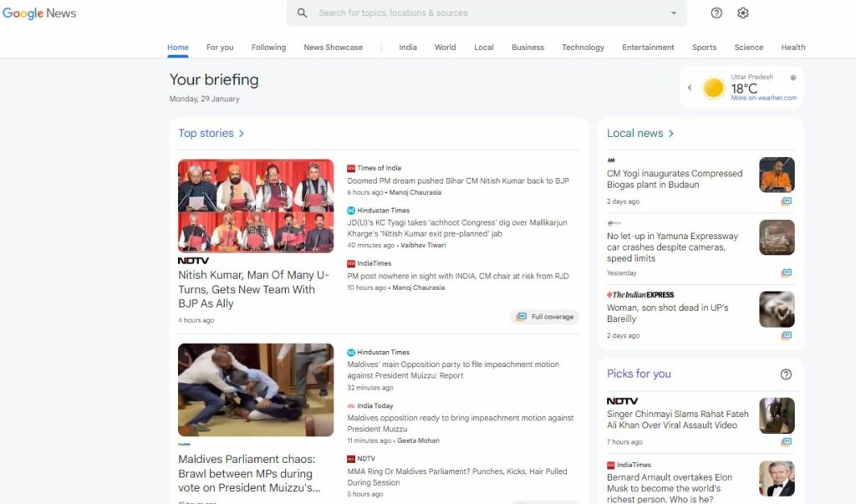Image resolution: width=856 pixels, height=504 pixels.
Task: Open PM post nowhere in sight headline
Action: [458, 277]
